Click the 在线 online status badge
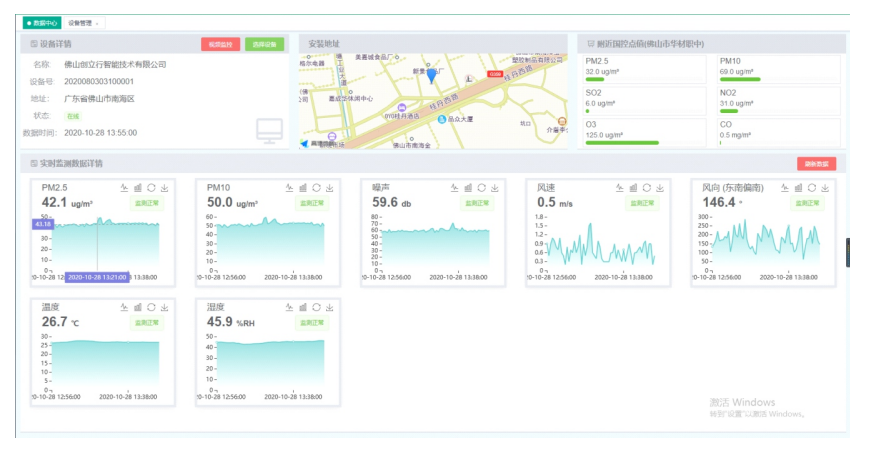This screenshot has width=876, height=453. click(73, 115)
